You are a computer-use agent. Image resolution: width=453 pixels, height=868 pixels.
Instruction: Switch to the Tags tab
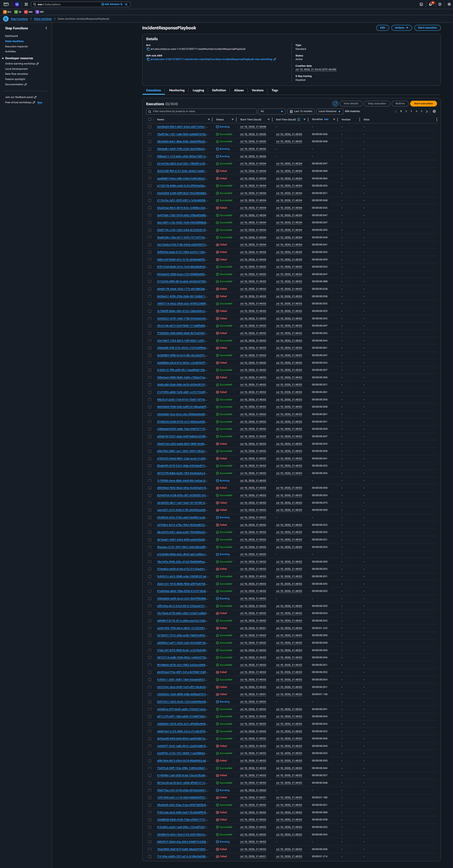275,90
